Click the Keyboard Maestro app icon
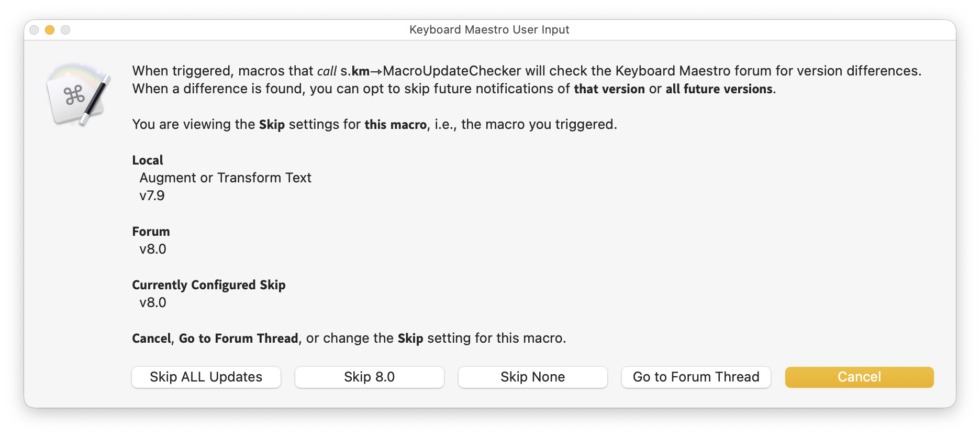 pos(79,95)
